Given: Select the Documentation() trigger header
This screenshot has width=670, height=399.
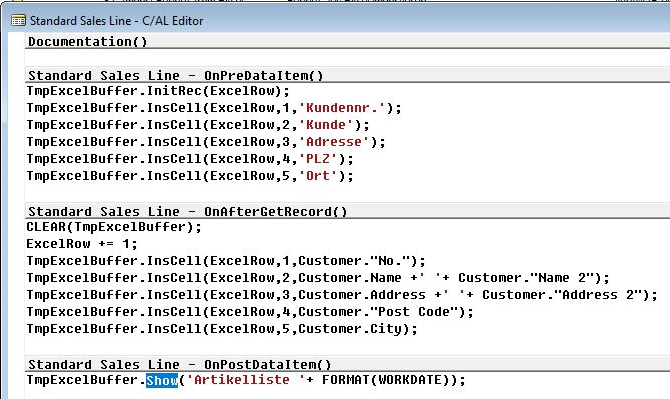Looking at the screenshot, I should click(88, 42).
